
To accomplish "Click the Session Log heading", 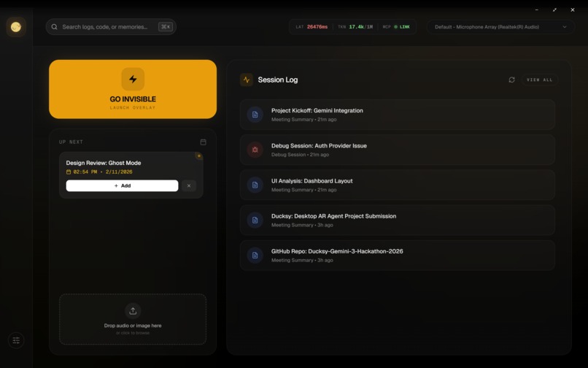I will pos(278,80).
